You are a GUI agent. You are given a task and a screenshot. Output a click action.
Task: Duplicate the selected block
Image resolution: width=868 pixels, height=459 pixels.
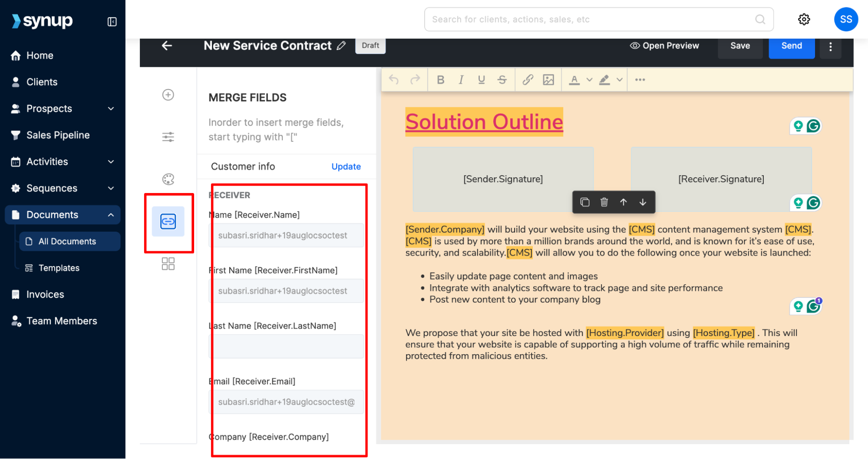pyautogui.click(x=585, y=202)
